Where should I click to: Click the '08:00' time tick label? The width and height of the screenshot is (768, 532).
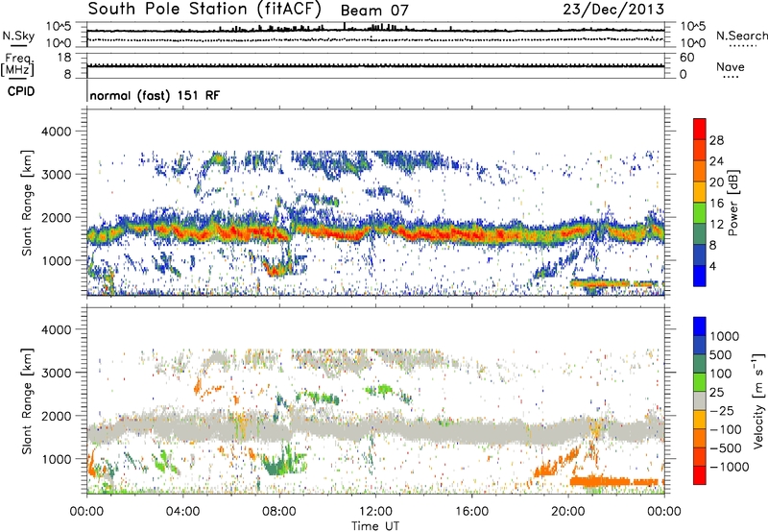pos(279,512)
